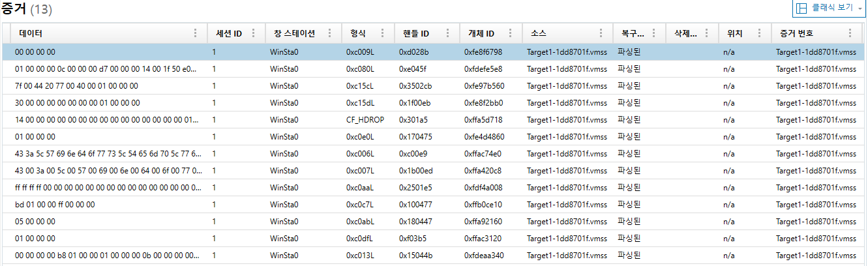Click object ID 0xfe8f6798 cell
This screenshot has height=266, width=868.
click(483, 52)
